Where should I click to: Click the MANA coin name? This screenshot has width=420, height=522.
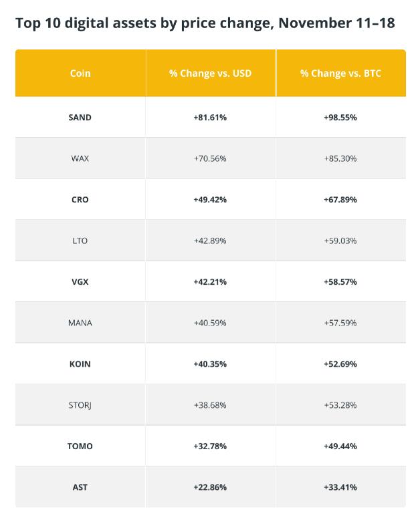click(80, 323)
